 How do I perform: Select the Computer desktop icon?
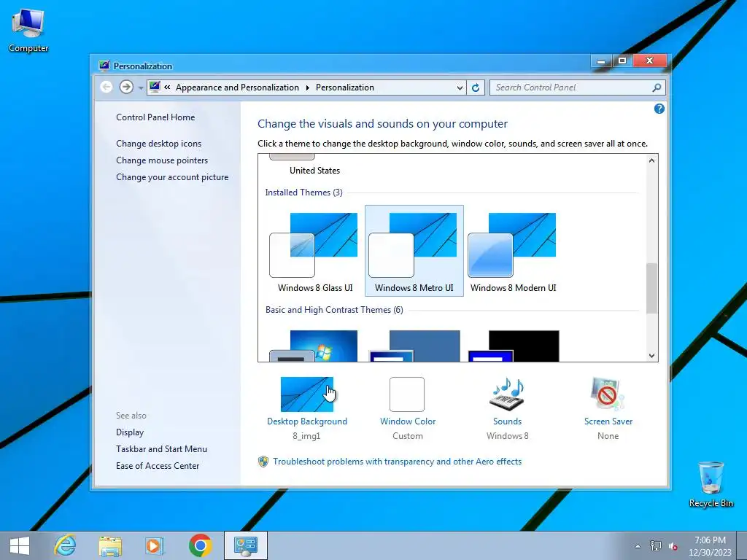pos(28,31)
